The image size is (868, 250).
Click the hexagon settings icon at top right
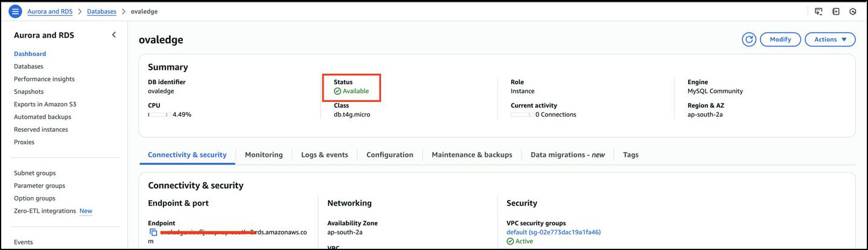(x=852, y=11)
